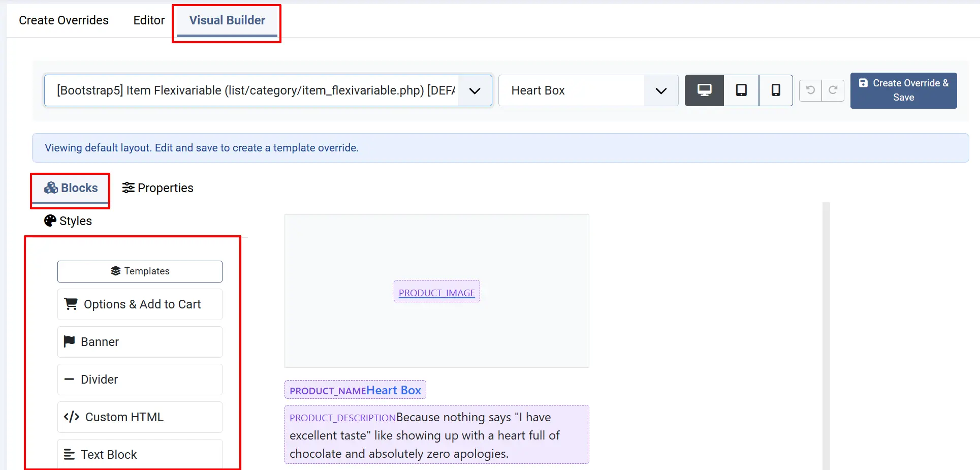Click the 'Viewing default layout' info message
The height and width of the screenshot is (470, 980).
click(x=500, y=148)
